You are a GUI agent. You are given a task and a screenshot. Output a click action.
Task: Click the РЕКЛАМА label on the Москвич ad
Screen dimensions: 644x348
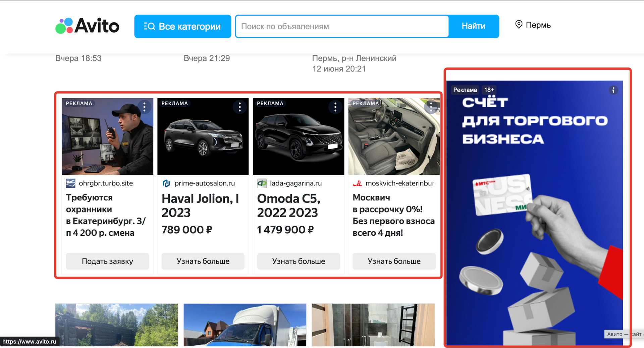pyautogui.click(x=366, y=103)
